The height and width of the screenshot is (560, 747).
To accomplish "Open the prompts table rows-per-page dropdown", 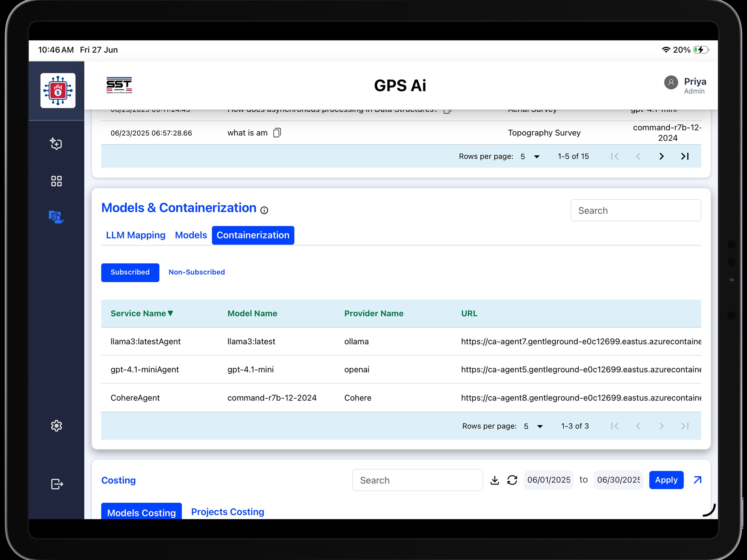I will 530,156.
